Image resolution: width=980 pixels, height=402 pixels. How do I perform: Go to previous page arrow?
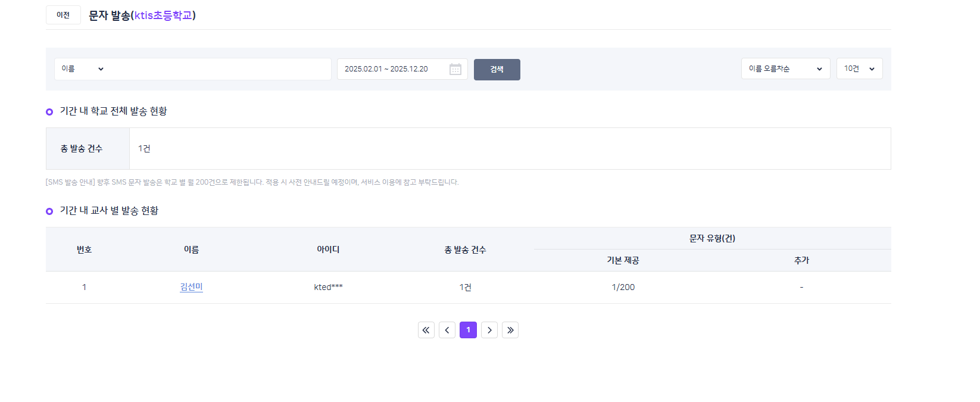coord(447,330)
